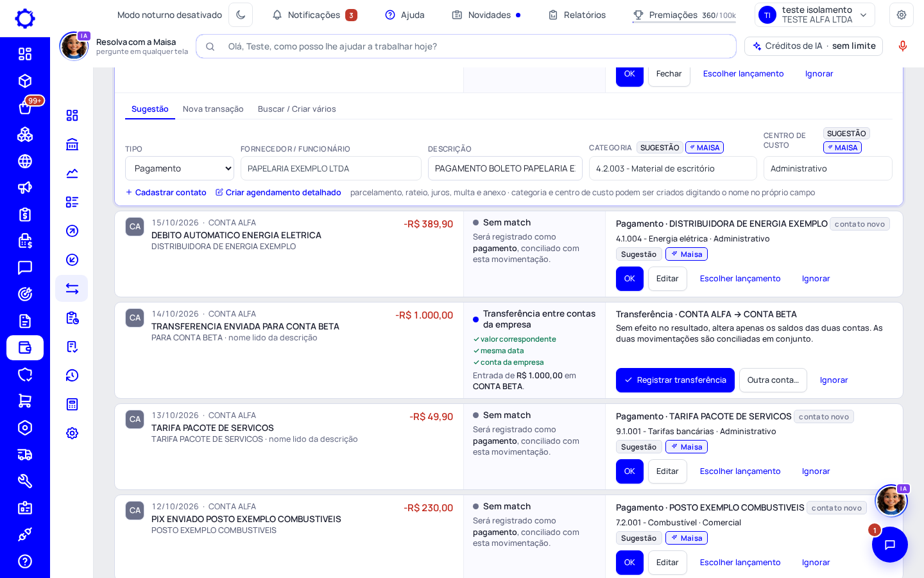
Task: Open Novidades in the top bar
Action: click(486, 15)
